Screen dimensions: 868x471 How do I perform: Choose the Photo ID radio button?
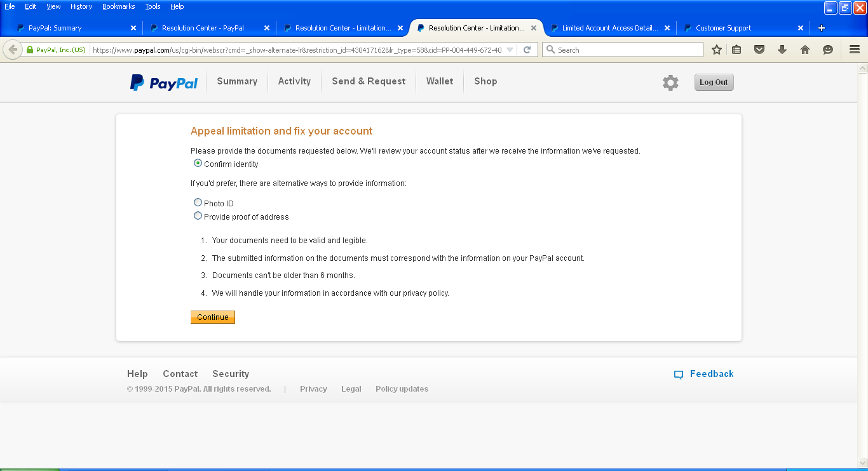click(198, 202)
